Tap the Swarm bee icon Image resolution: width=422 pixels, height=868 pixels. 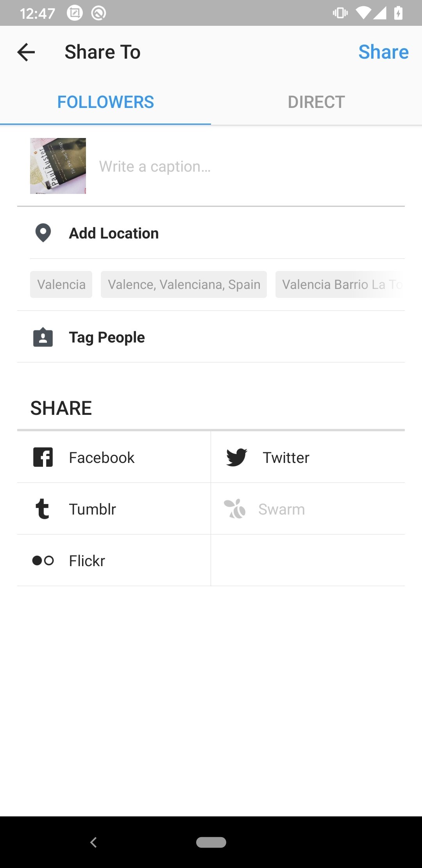click(x=234, y=509)
